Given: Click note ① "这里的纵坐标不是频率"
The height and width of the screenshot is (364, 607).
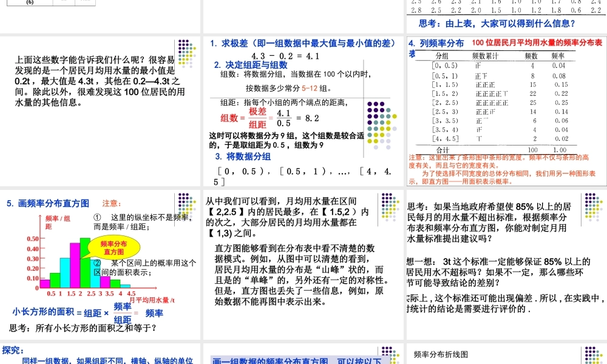Looking at the screenshot, I should 143,222.
